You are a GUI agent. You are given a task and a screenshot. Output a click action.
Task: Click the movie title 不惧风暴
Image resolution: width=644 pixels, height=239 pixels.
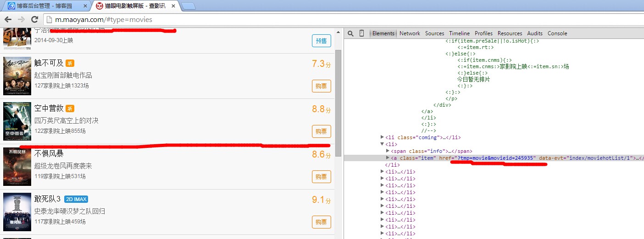click(x=49, y=154)
